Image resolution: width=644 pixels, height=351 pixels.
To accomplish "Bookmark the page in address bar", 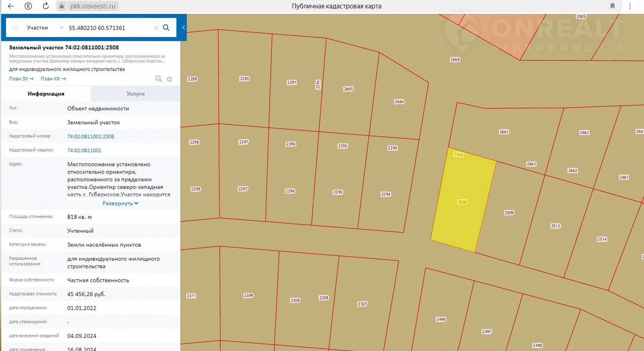I will 612,6.
